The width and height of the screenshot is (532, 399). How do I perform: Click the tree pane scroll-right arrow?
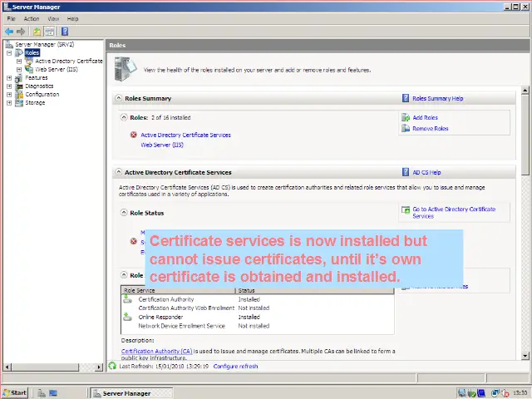coord(99,367)
